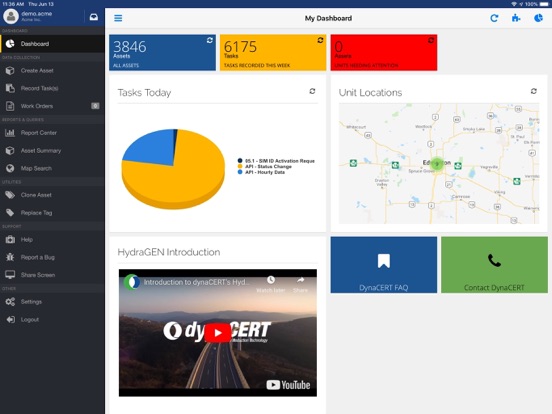Viewport: 552px width, 414px height.
Task: Open Map Search
Action: (x=52, y=168)
